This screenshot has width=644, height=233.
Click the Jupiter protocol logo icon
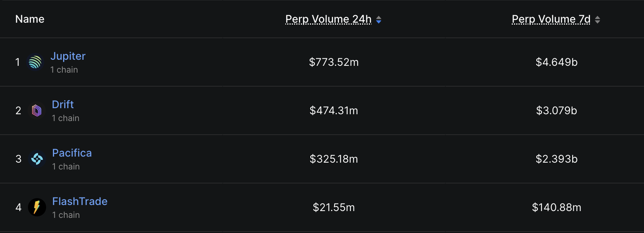pyautogui.click(x=35, y=62)
